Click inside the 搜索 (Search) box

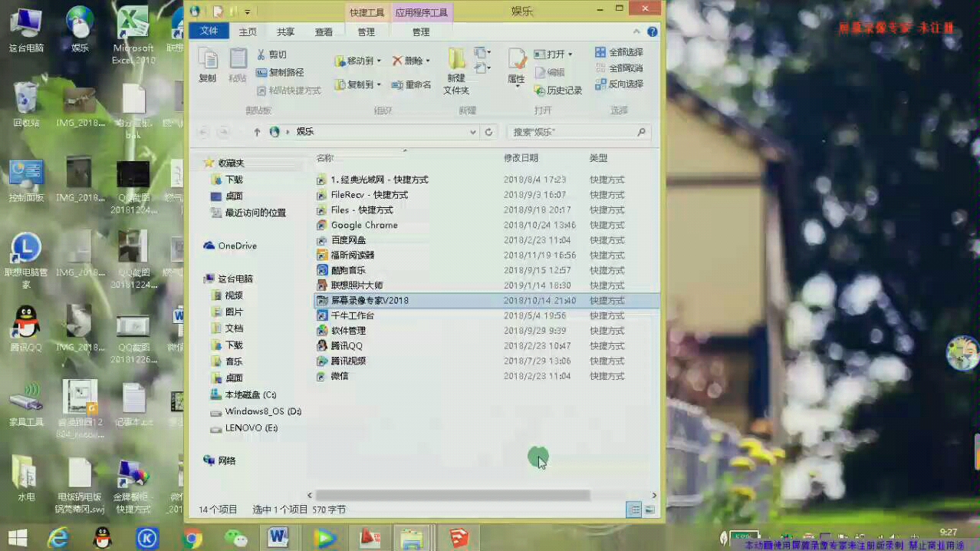[575, 131]
